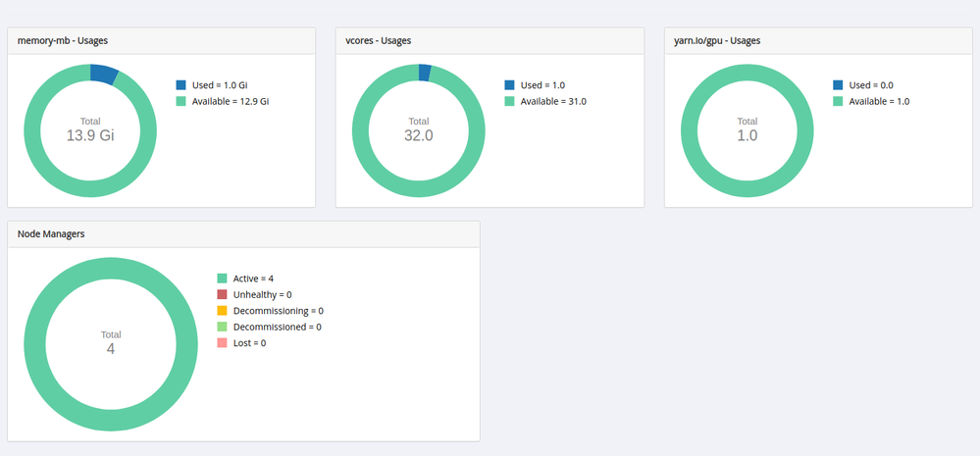Click the 'Available = 31.0' legend label

click(553, 101)
